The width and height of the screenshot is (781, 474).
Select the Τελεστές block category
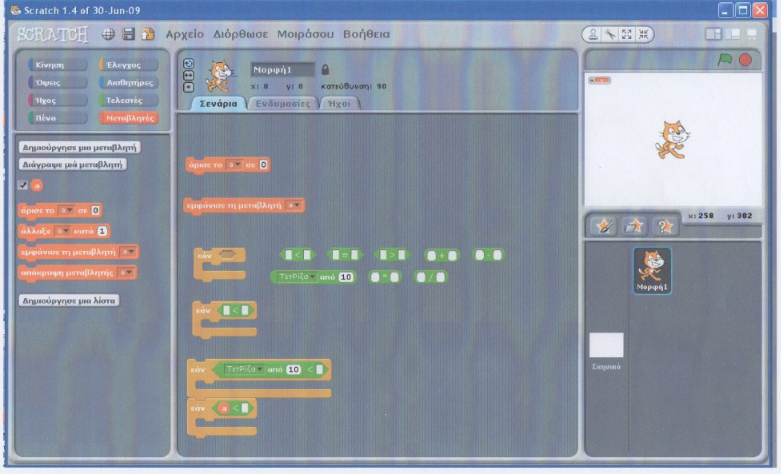pyautogui.click(x=129, y=100)
